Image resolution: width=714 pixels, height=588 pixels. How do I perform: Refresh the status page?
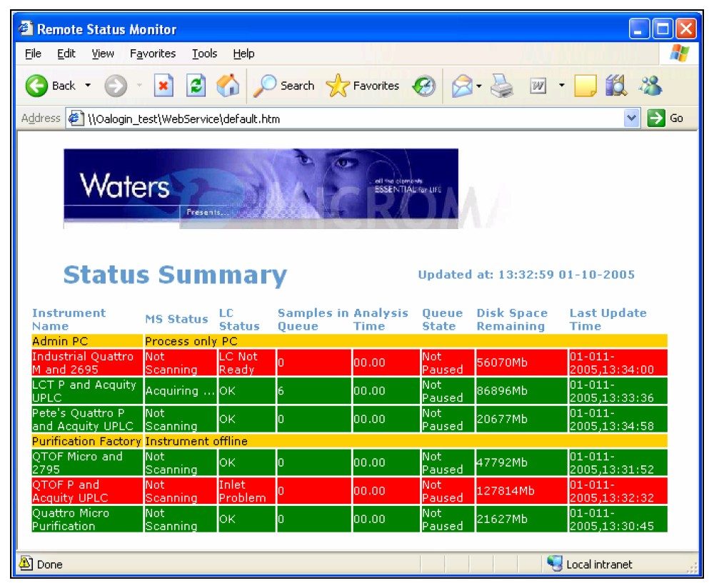point(196,86)
